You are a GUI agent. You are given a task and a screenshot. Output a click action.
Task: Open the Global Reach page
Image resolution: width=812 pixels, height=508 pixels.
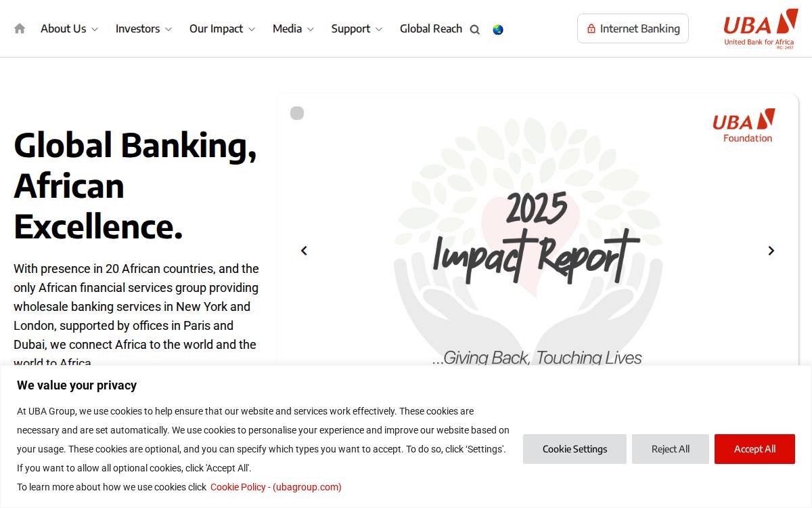tap(431, 28)
